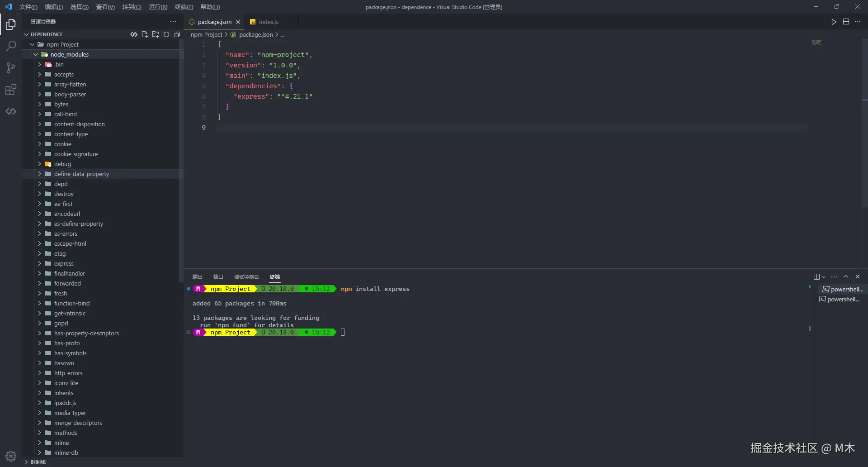The image size is (868, 467).
Task: Open the Selection (选择) menu
Action: [79, 7]
